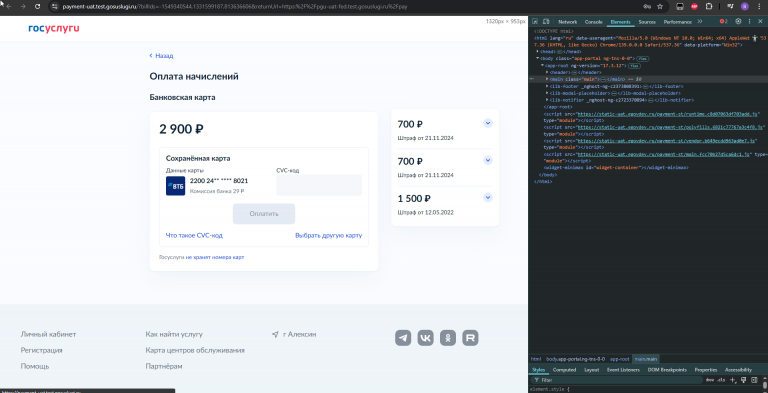The width and height of the screenshot is (768, 393).
Task: Open не хранят номера карт link
Action: tap(215, 257)
